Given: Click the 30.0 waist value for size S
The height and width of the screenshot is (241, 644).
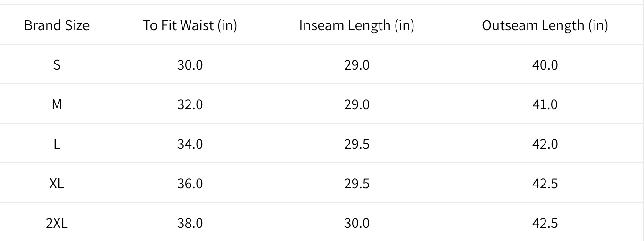Looking at the screenshot, I should tap(190, 64).
